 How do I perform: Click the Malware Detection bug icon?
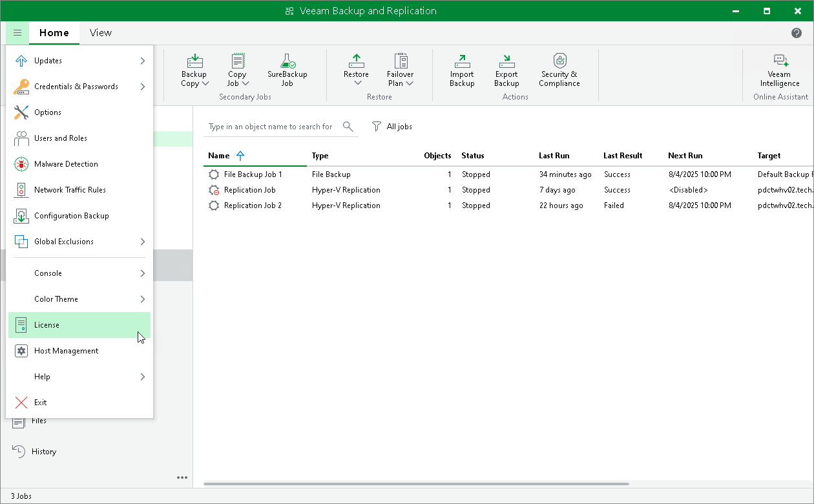(21, 164)
